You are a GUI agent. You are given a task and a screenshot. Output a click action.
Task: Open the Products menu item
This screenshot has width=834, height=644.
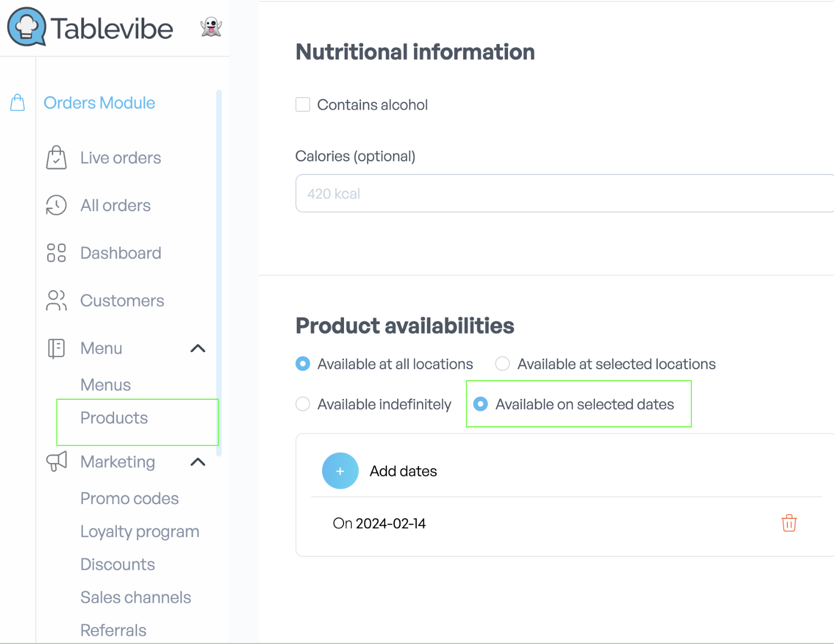click(x=114, y=418)
